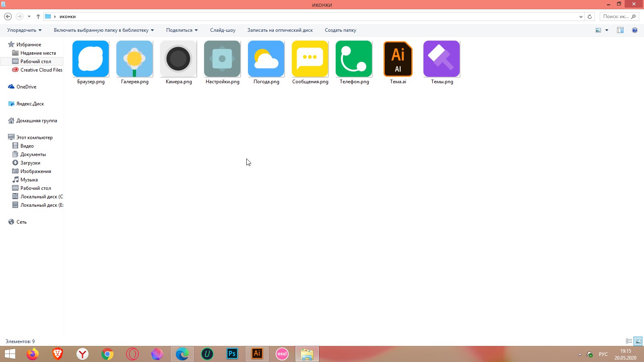Open Включить выбранную папку в библиотеку dropdown

pos(104,30)
